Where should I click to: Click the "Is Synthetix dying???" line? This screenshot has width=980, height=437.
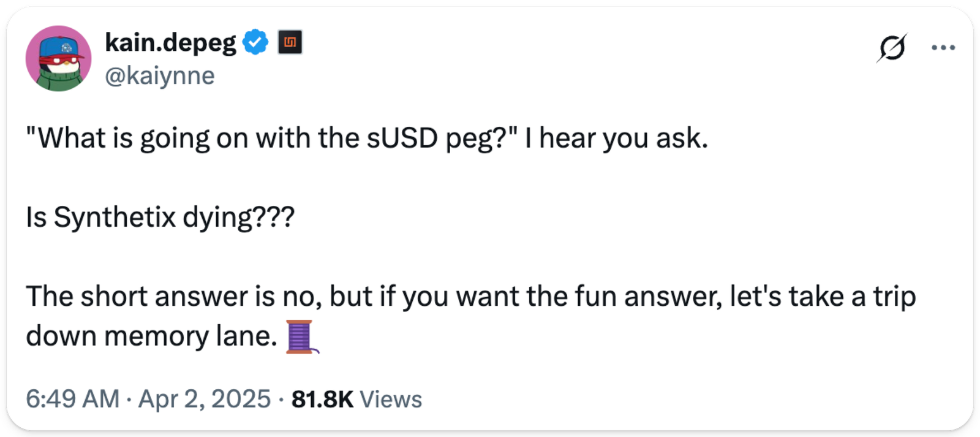(x=160, y=217)
